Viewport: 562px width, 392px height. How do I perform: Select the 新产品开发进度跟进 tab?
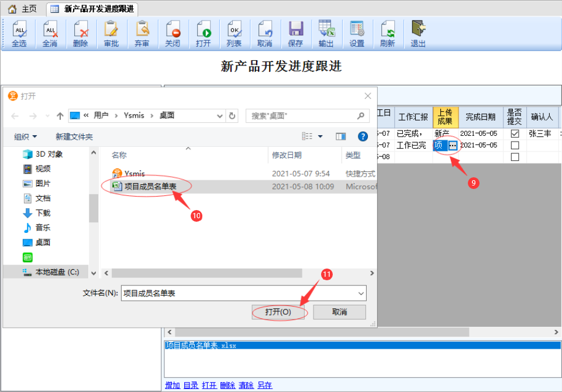92,9
